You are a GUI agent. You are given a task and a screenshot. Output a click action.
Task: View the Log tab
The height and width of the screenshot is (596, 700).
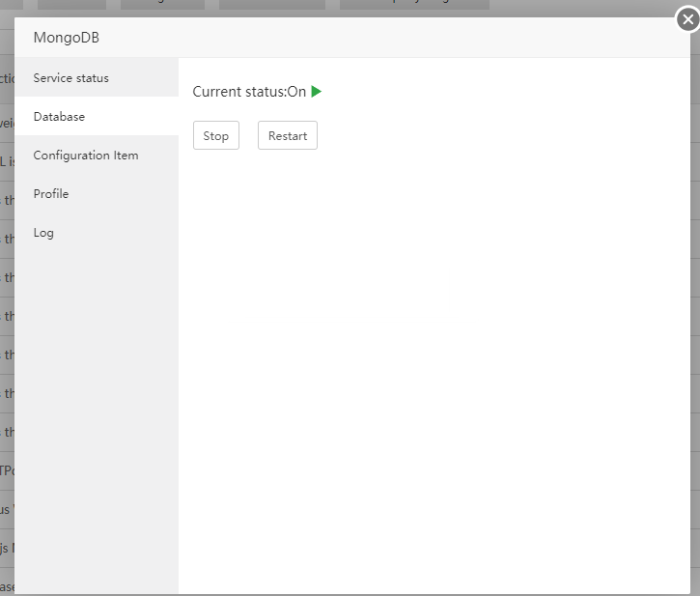97,233
